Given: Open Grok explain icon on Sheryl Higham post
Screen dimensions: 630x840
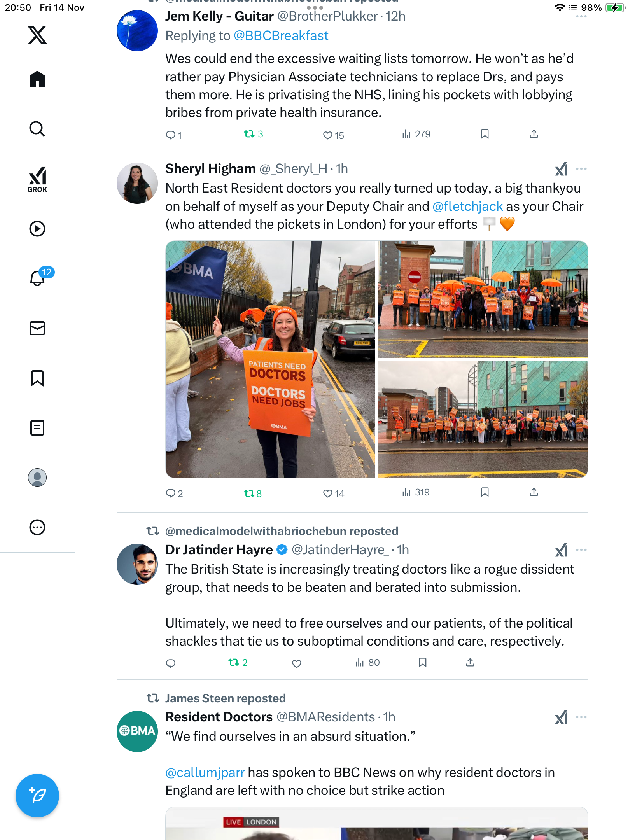Looking at the screenshot, I should coord(561,169).
